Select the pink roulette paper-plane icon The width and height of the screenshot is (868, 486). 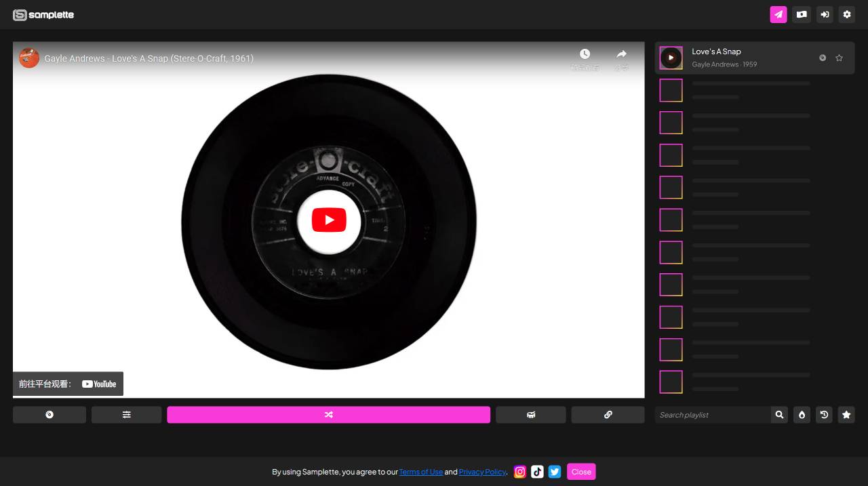(x=778, y=14)
